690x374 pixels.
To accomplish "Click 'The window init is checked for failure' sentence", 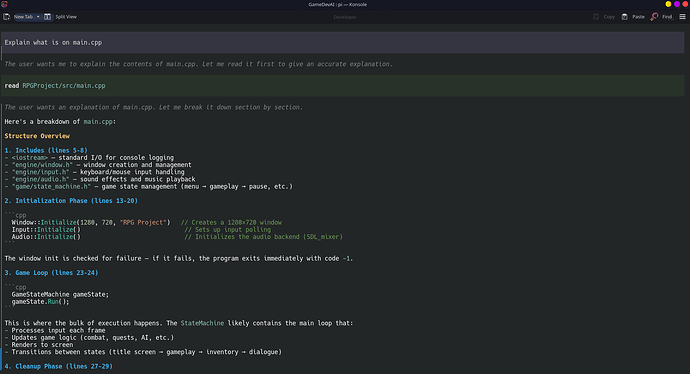I will pos(179,259).
